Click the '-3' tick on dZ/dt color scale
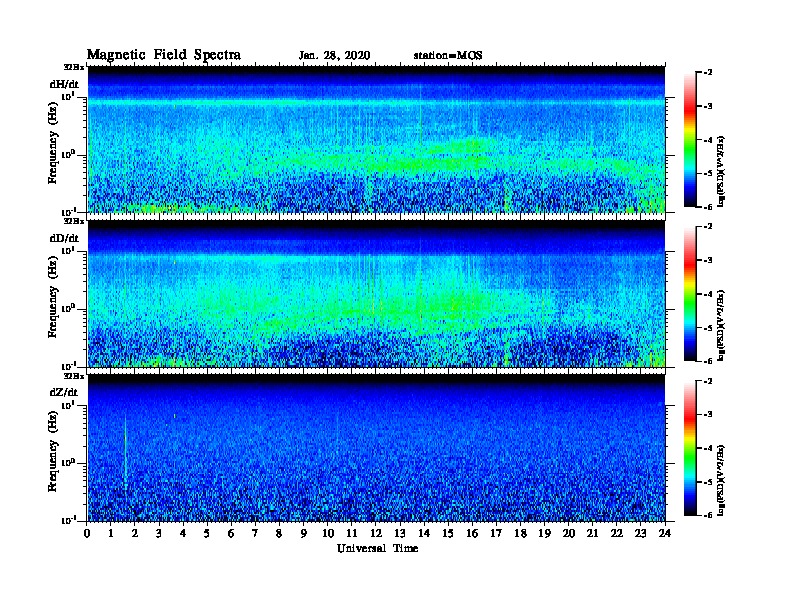 [708, 415]
